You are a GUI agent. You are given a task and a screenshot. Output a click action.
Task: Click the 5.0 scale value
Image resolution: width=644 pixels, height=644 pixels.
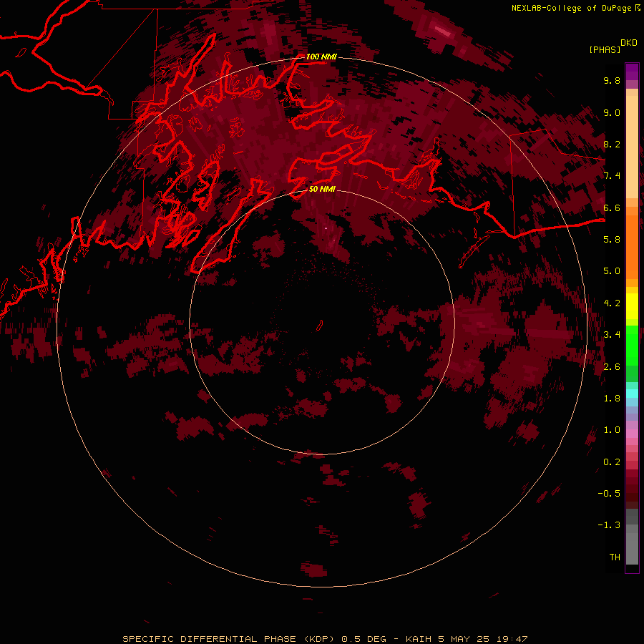pos(612,271)
